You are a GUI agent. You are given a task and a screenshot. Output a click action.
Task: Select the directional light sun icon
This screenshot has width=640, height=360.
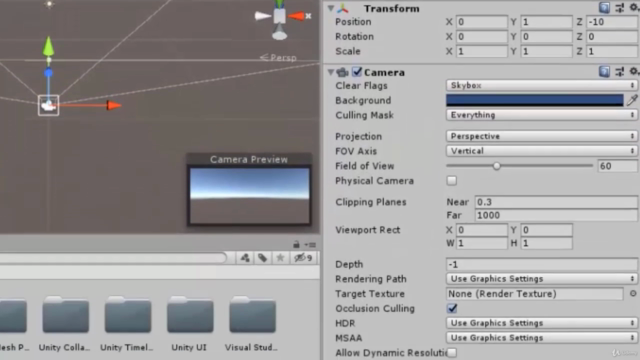[x=49, y=4]
